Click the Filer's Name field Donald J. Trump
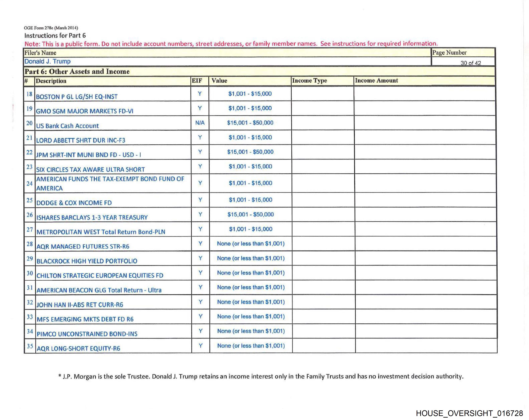 point(47,61)
